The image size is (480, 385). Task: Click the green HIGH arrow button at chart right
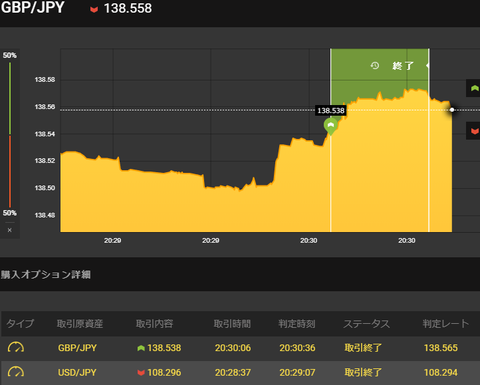(473, 88)
